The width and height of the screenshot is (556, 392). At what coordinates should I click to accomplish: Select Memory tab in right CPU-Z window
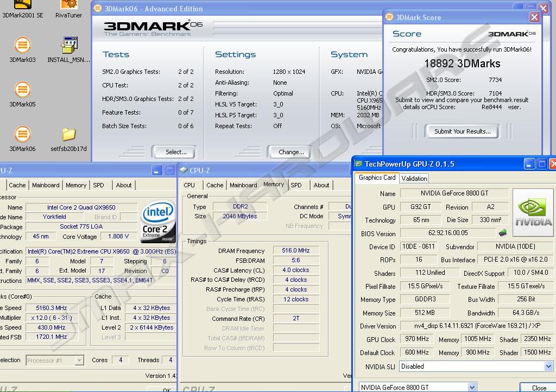pos(274,184)
